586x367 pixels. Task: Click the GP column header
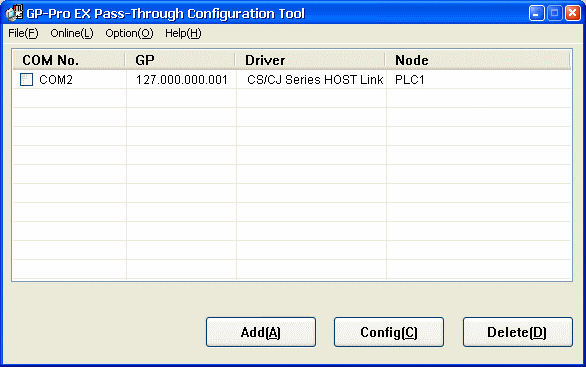tap(180, 60)
